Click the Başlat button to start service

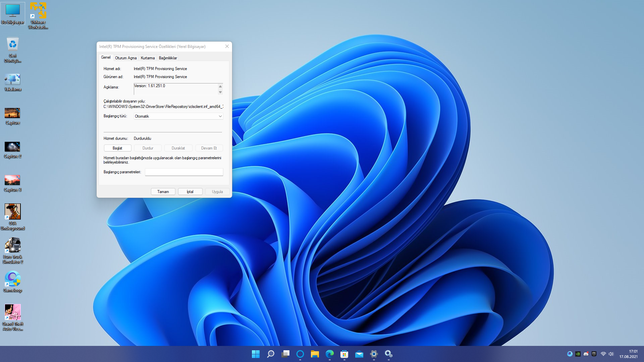click(x=117, y=148)
